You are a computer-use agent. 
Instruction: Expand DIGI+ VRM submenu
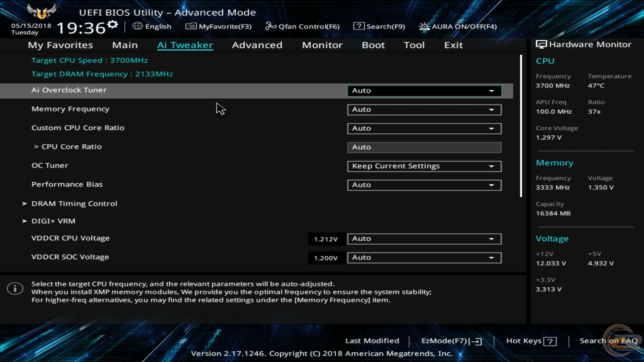[53, 221]
